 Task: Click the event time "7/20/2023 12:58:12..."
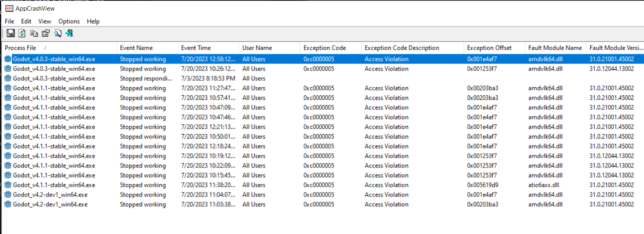(208, 59)
